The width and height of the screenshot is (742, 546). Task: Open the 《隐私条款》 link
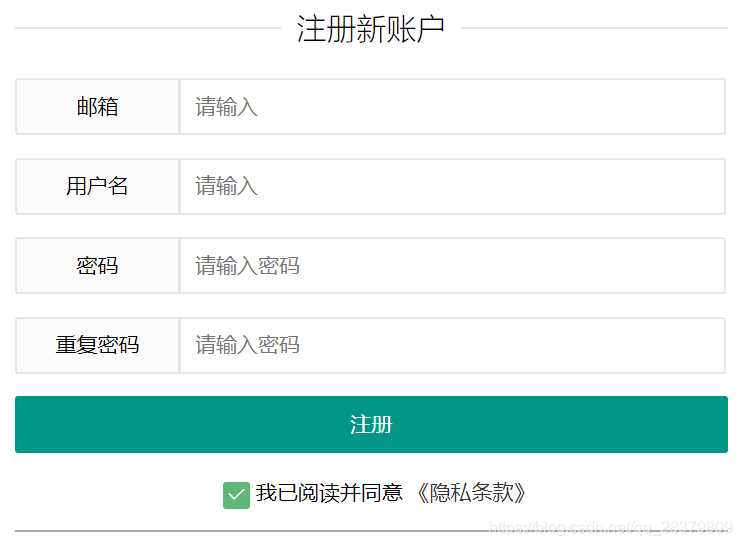(471, 493)
